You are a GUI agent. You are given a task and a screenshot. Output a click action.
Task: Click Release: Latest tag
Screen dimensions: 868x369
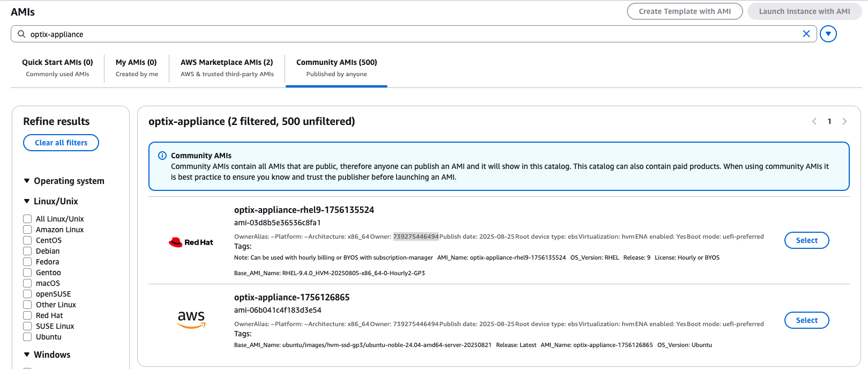click(516, 345)
